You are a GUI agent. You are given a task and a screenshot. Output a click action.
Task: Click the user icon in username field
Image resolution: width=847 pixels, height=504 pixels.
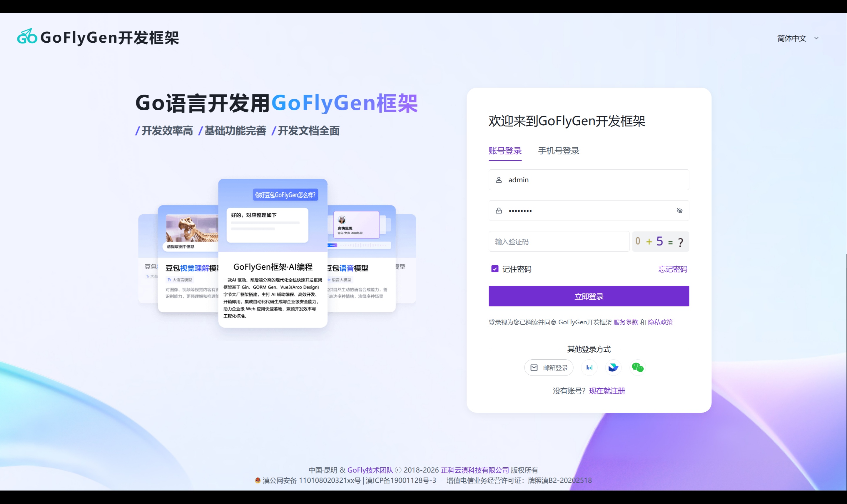pyautogui.click(x=499, y=180)
